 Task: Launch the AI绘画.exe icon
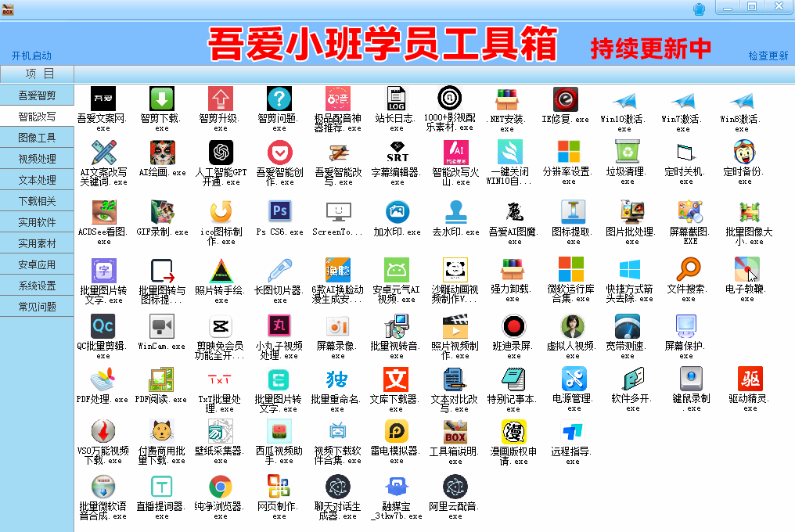[x=162, y=153]
